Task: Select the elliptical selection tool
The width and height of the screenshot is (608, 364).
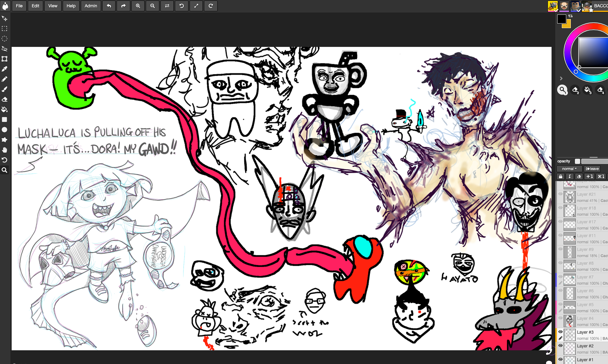Action: (4, 39)
